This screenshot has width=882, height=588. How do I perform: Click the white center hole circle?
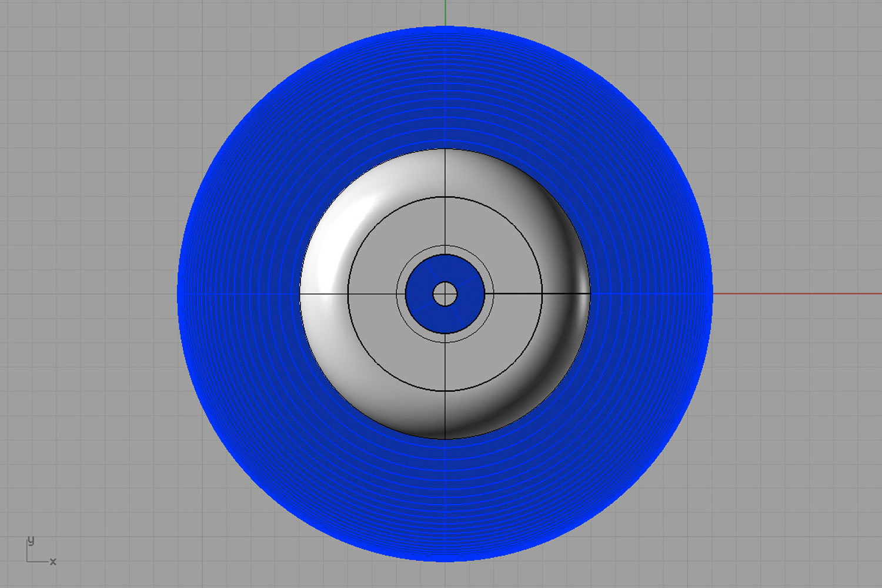pyautogui.click(x=445, y=294)
